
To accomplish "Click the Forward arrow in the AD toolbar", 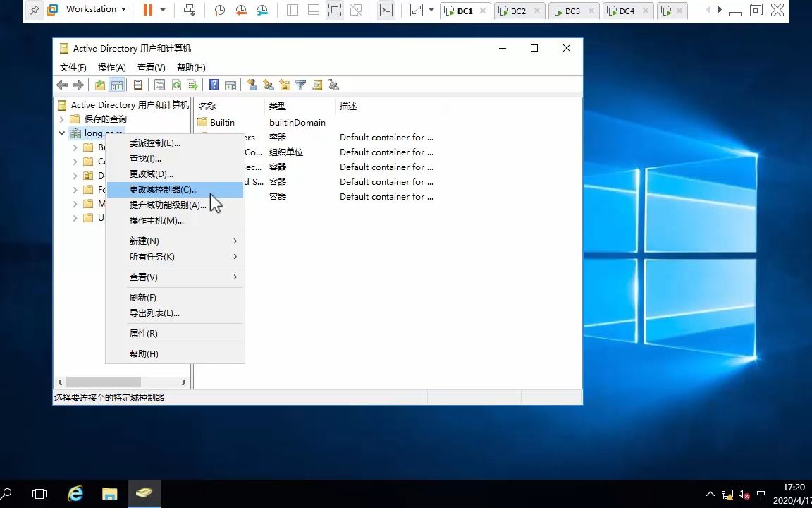I will click(x=78, y=85).
